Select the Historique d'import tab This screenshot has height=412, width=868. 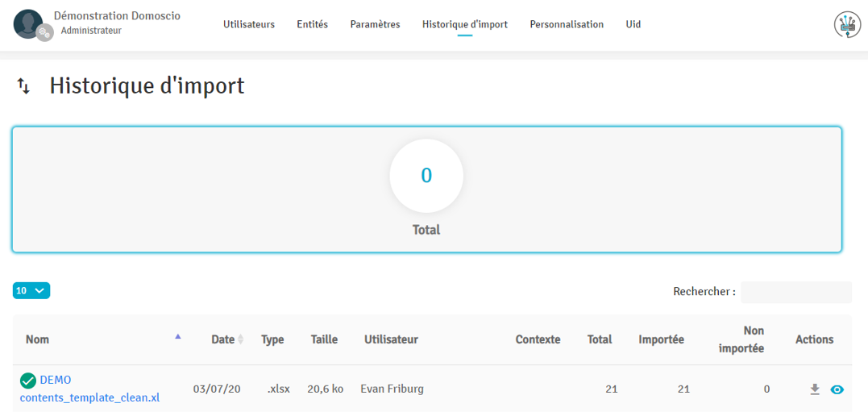coord(464,24)
